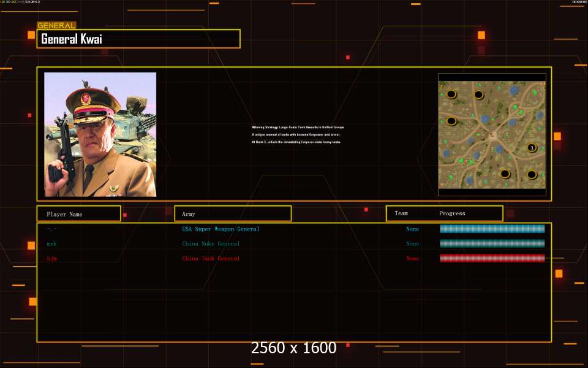Click the Player Name column header

tap(78, 214)
